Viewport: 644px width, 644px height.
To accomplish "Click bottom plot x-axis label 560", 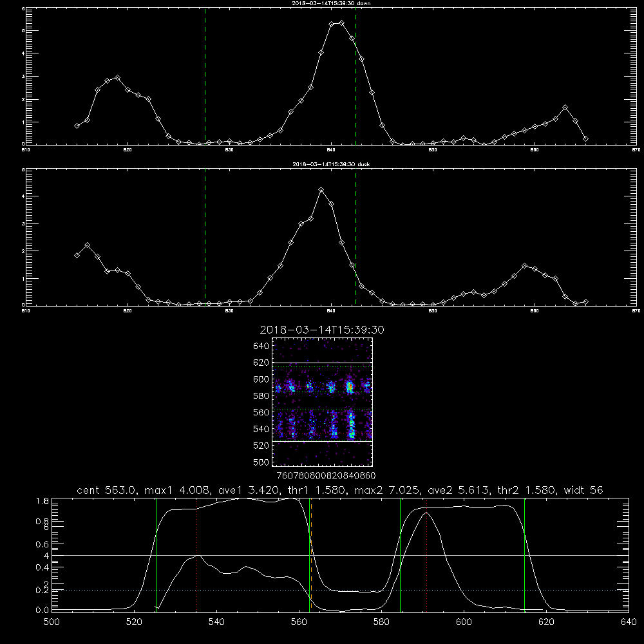I will point(299,622).
